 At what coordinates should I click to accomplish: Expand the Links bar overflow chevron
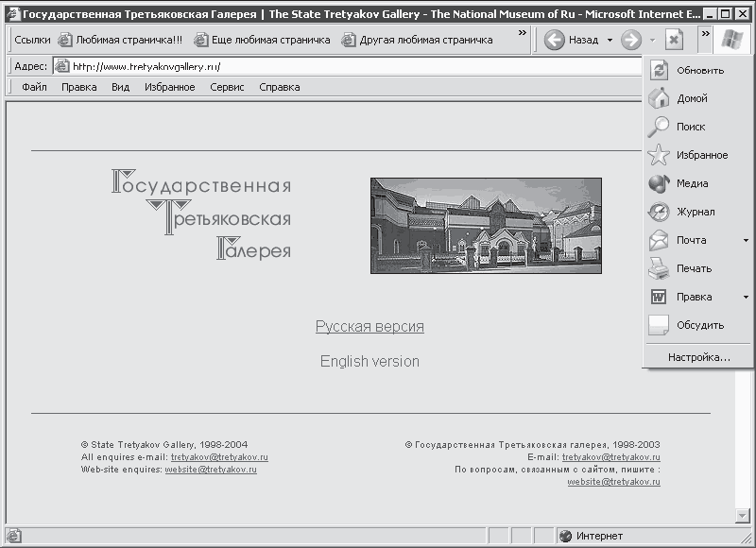tap(524, 33)
